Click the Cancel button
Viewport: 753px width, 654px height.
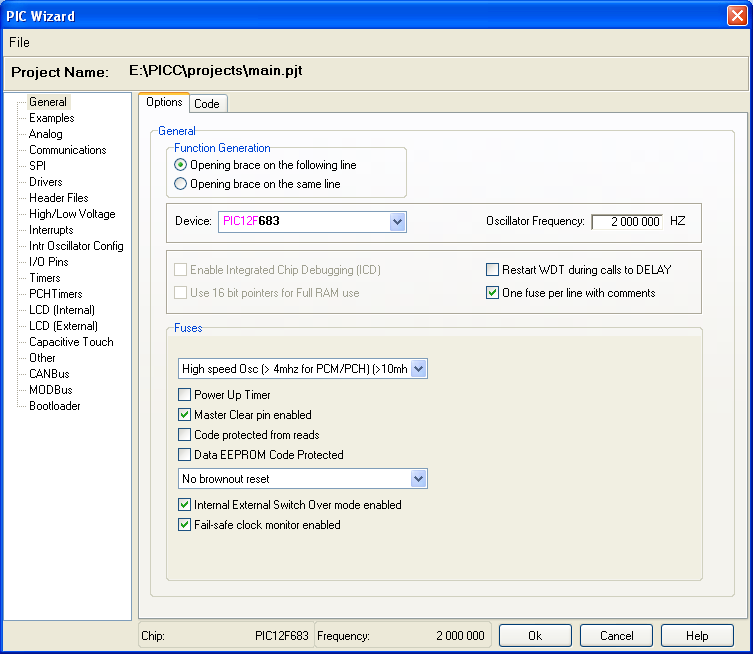pyautogui.click(x=616, y=636)
